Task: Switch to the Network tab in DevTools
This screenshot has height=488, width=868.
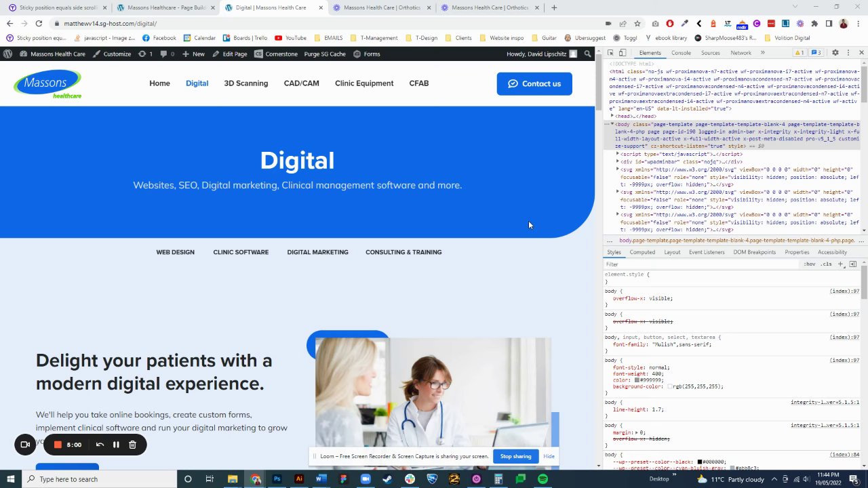Action: (741, 53)
